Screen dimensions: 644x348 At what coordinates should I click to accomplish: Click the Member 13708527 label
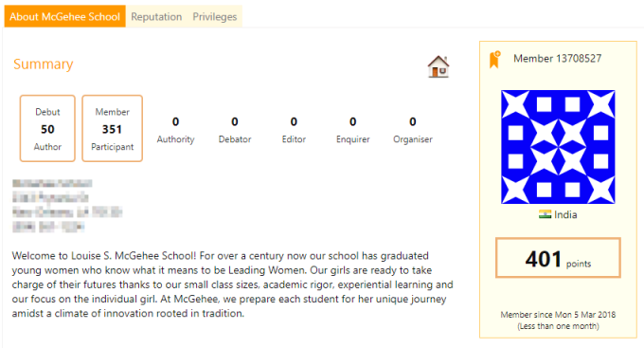557,59
